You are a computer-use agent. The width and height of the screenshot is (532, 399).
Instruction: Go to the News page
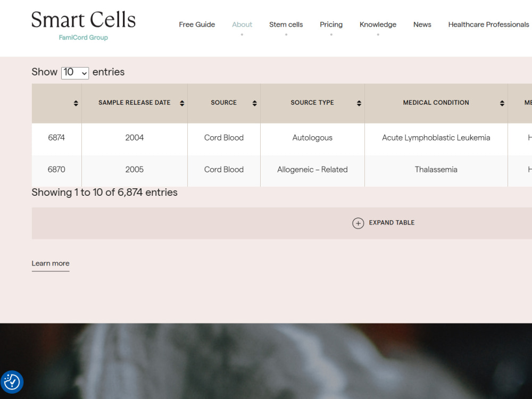pyautogui.click(x=422, y=24)
